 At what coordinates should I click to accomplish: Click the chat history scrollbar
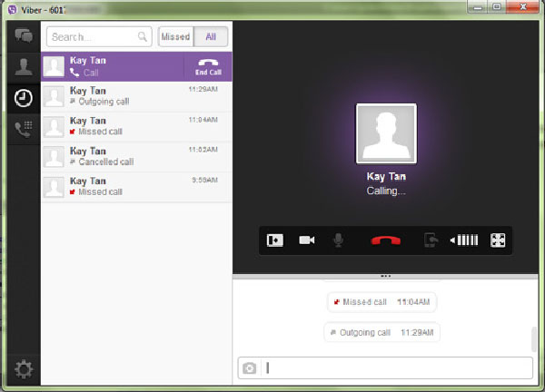coord(535,338)
